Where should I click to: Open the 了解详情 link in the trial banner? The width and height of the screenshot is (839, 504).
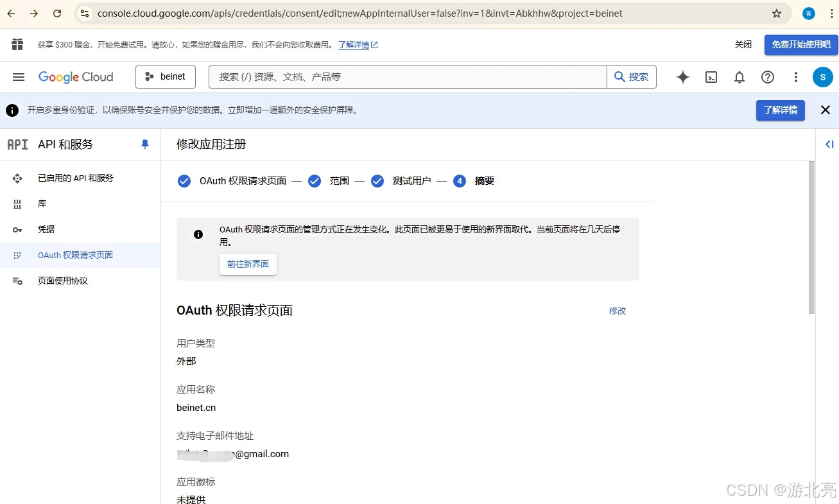pos(358,45)
